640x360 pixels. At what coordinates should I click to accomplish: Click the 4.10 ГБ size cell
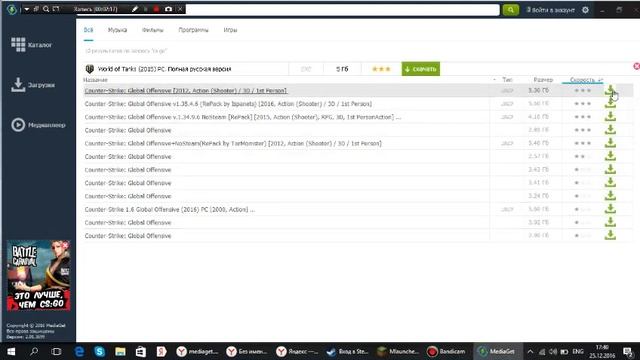point(538,117)
